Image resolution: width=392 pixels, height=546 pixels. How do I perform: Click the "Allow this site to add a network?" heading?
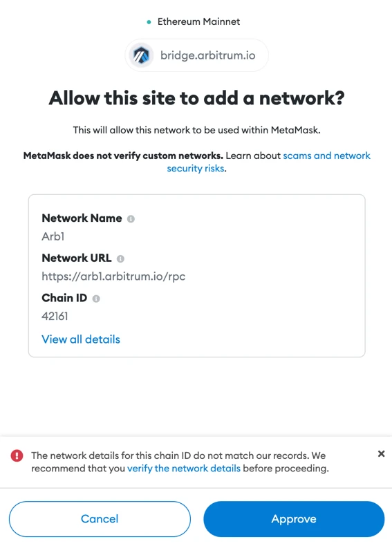(x=196, y=98)
